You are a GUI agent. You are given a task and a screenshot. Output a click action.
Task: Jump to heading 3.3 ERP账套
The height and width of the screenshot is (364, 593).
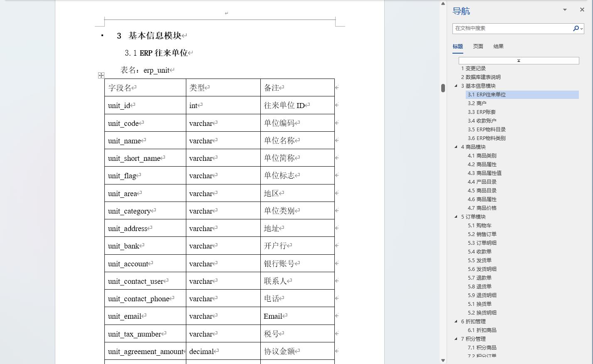482,112
